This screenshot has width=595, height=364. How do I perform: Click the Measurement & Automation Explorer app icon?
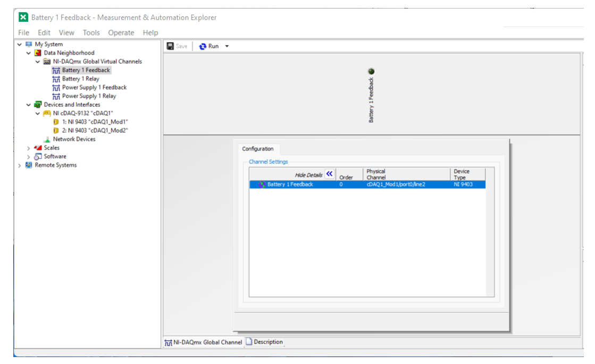click(x=23, y=17)
